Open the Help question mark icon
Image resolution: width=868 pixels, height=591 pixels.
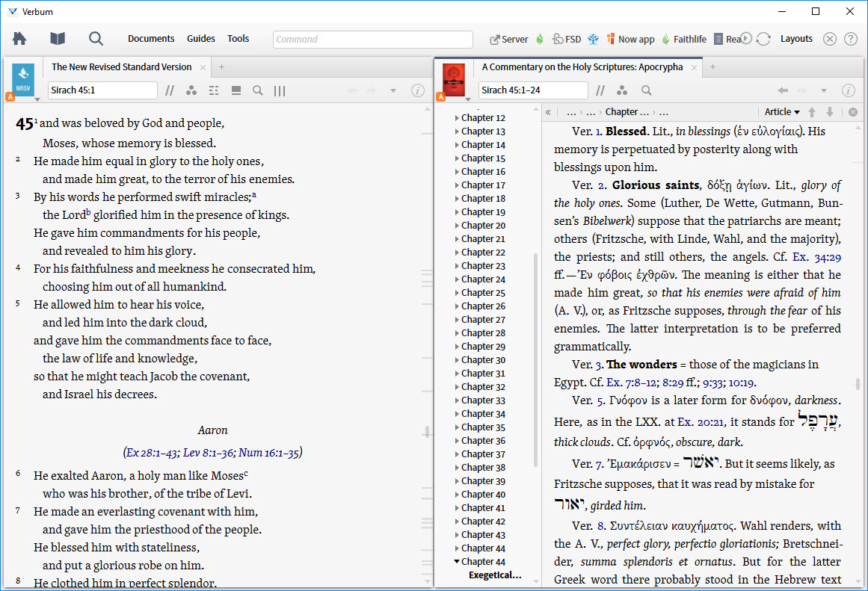[851, 40]
